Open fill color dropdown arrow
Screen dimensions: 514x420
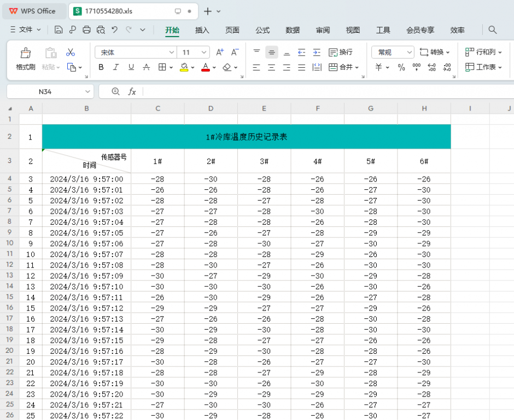pyautogui.click(x=192, y=68)
